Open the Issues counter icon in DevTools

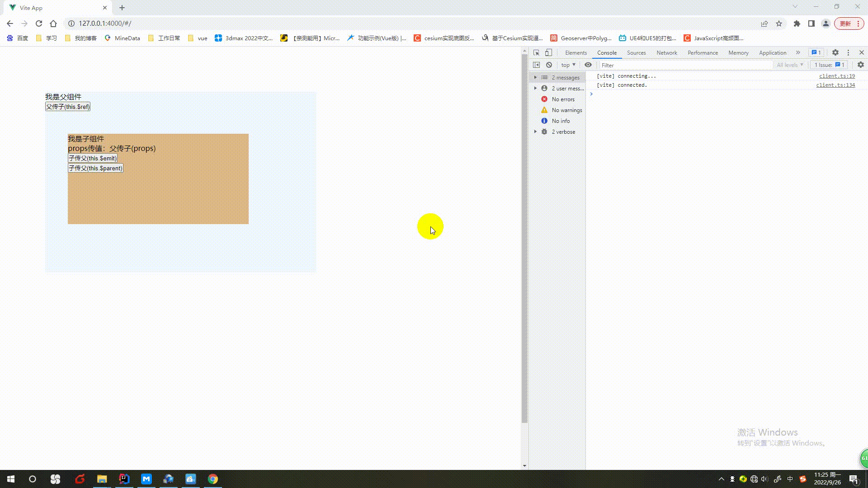point(816,52)
